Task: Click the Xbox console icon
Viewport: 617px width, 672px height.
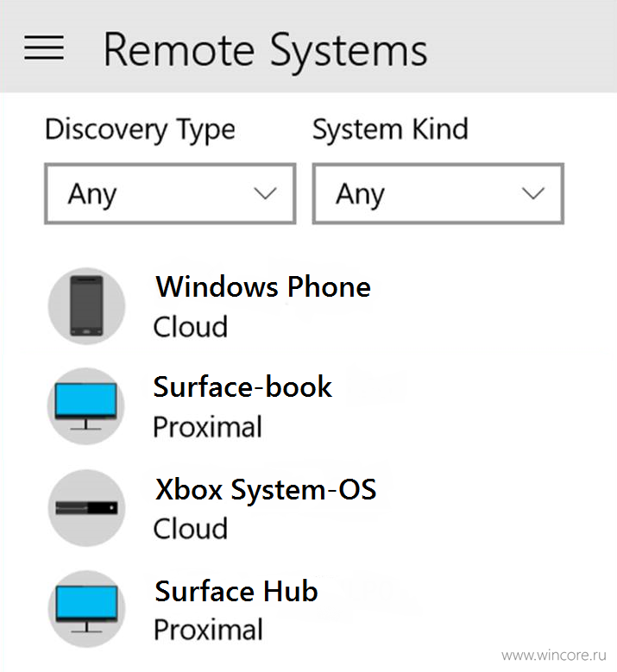Action: 86,508
